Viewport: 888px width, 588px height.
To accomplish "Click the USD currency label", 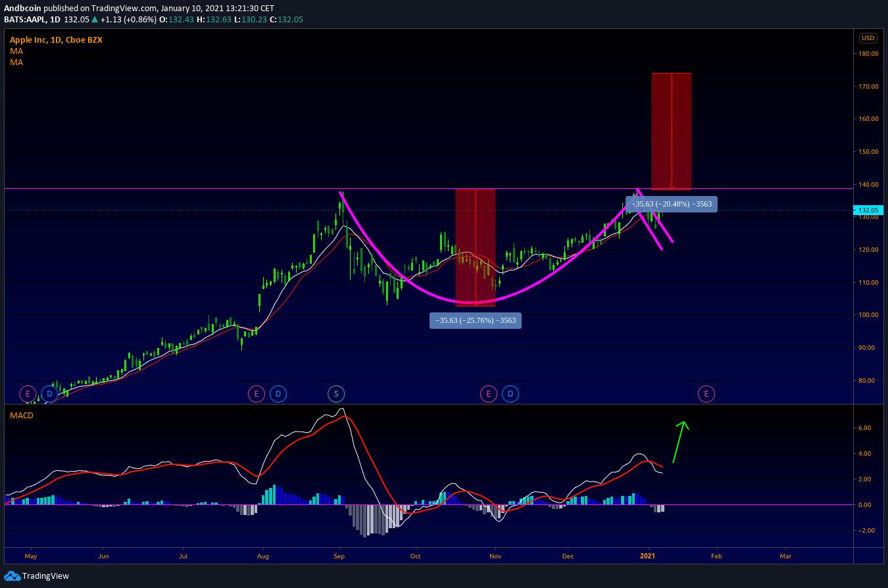I will 868,37.
